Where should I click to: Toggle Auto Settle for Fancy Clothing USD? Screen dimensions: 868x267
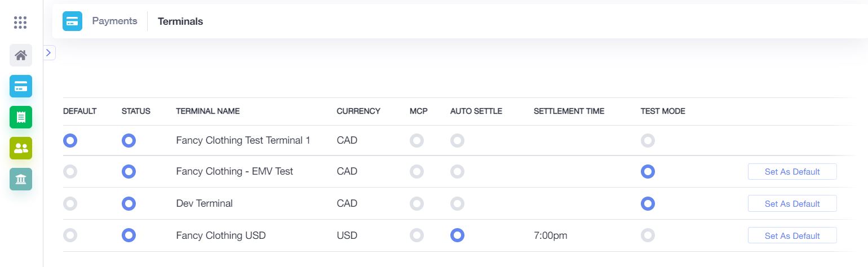coord(457,235)
